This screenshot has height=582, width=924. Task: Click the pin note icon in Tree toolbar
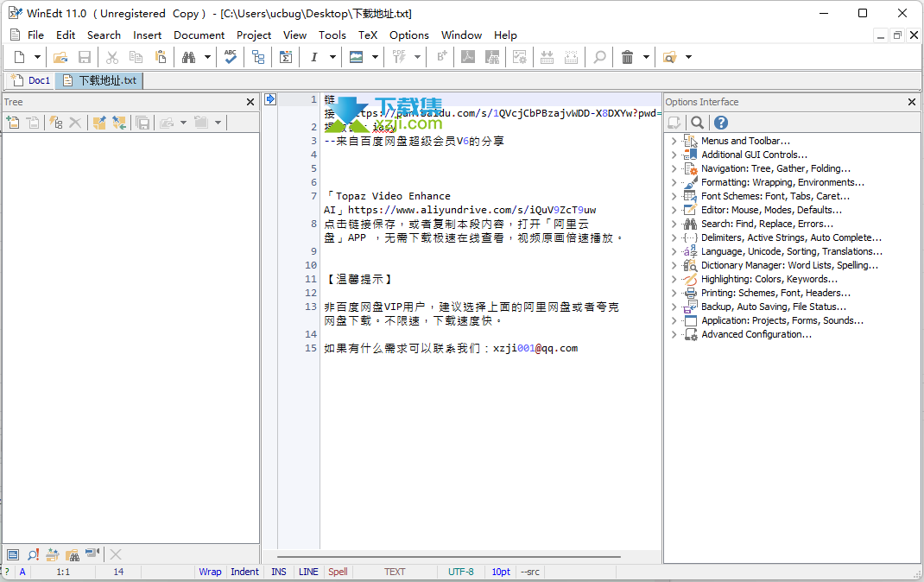[x=99, y=123]
